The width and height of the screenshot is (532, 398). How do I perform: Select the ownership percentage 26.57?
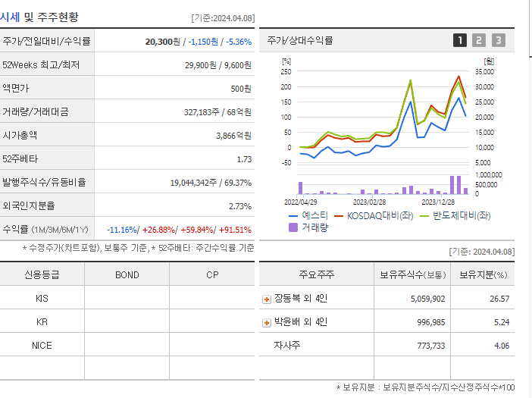pos(499,299)
